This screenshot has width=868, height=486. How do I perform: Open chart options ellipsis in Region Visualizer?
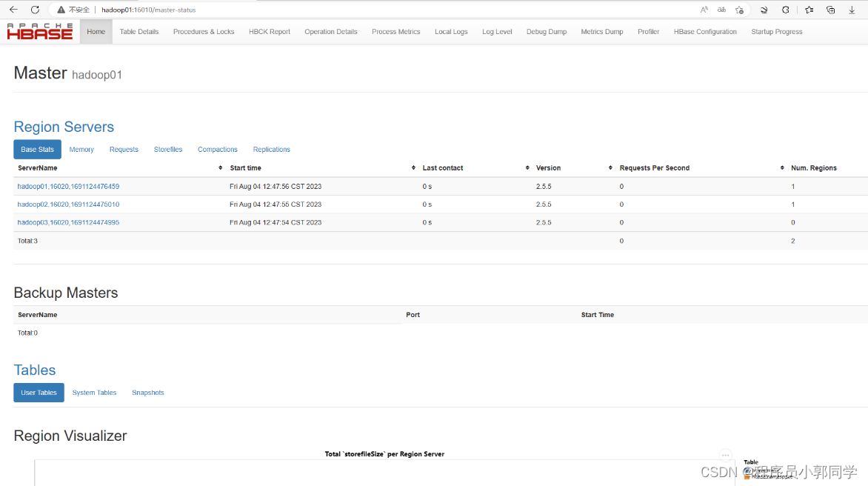725,455
